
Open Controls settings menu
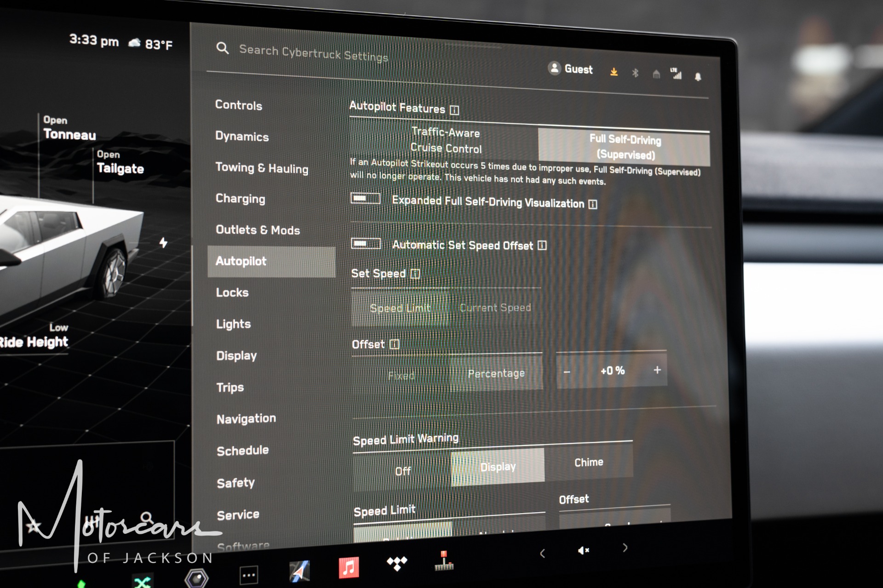[x=239, y=105]
